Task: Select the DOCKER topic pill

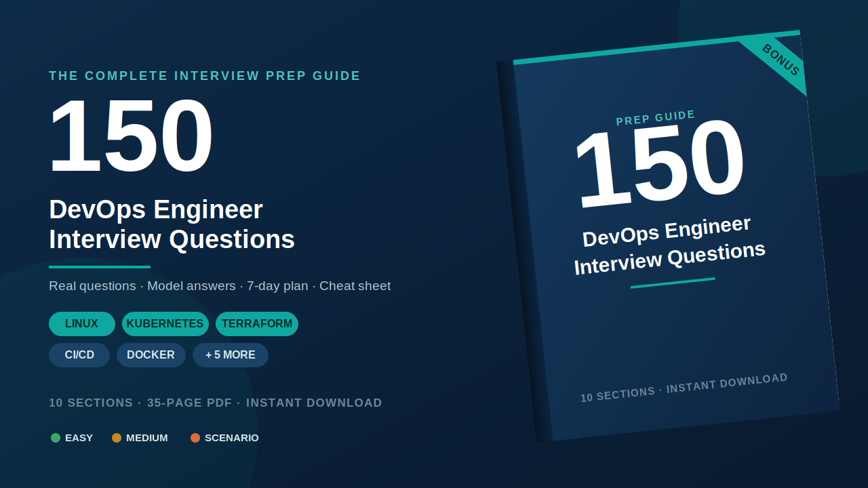Action: point(151,355)
